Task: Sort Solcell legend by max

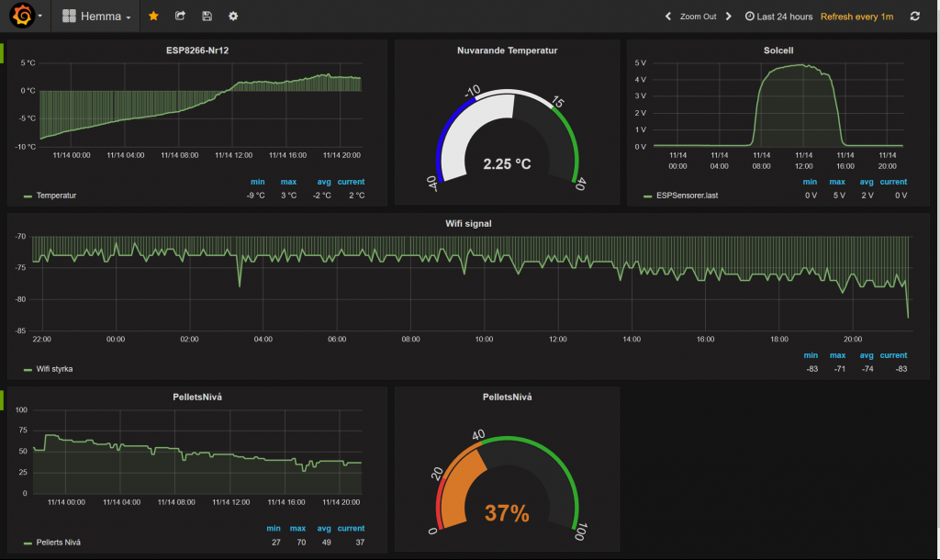Action: pyautogui.click(x=837, y=182)
